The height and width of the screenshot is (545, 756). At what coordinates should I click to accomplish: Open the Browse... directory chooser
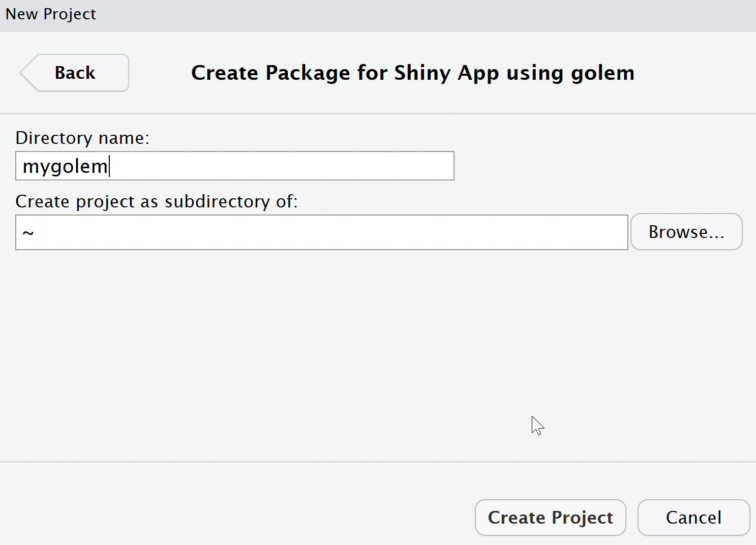[x=686, y=232]
